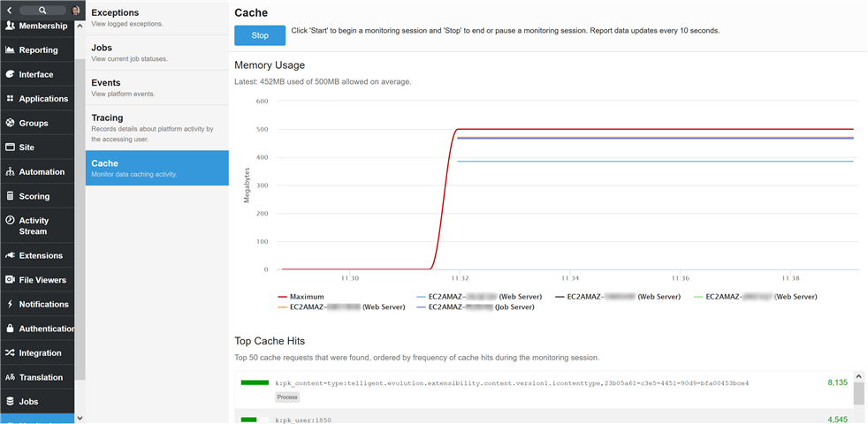Open the Exceptions panel entry
This screenshot has width=868, height=424.
coord(156,17)
